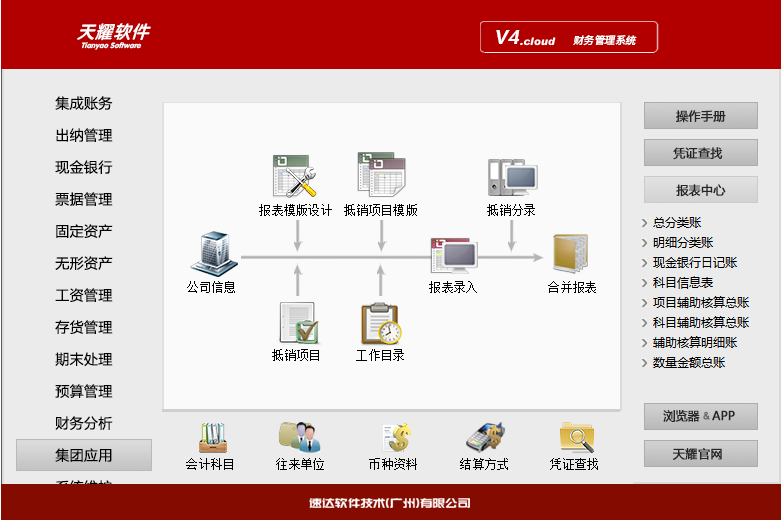Open the 总分类账 report link
This screenshot has width=783, height=520.
[x=677, y=222]
